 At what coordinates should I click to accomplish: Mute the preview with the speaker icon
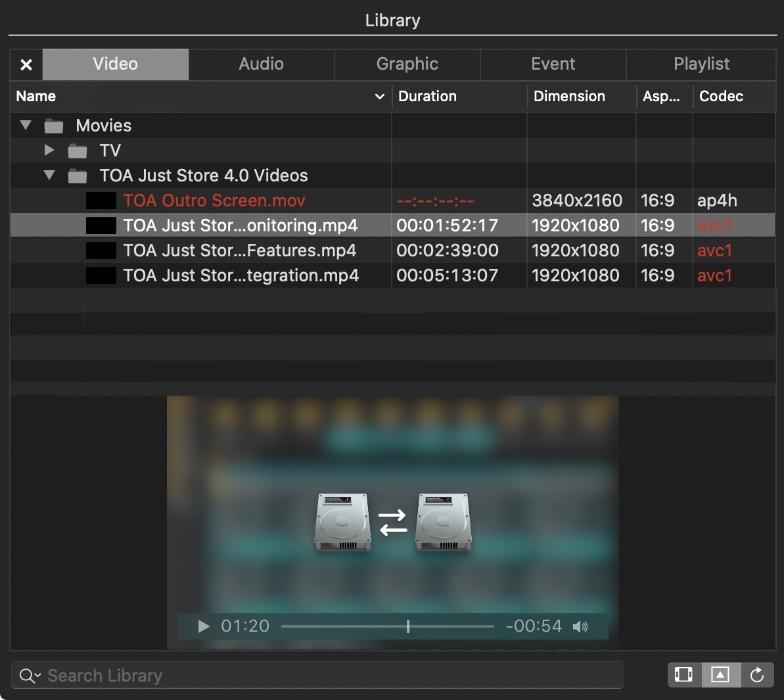(x=580, y=626)
